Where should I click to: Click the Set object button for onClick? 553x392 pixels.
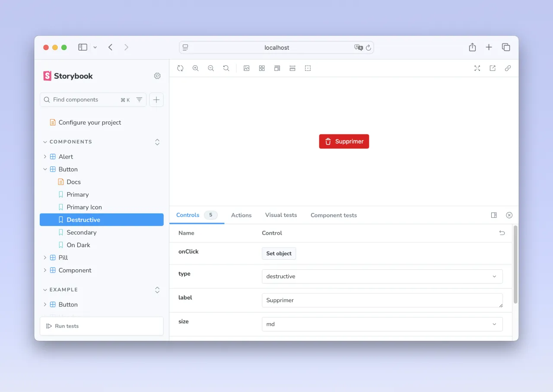(279, 253)
